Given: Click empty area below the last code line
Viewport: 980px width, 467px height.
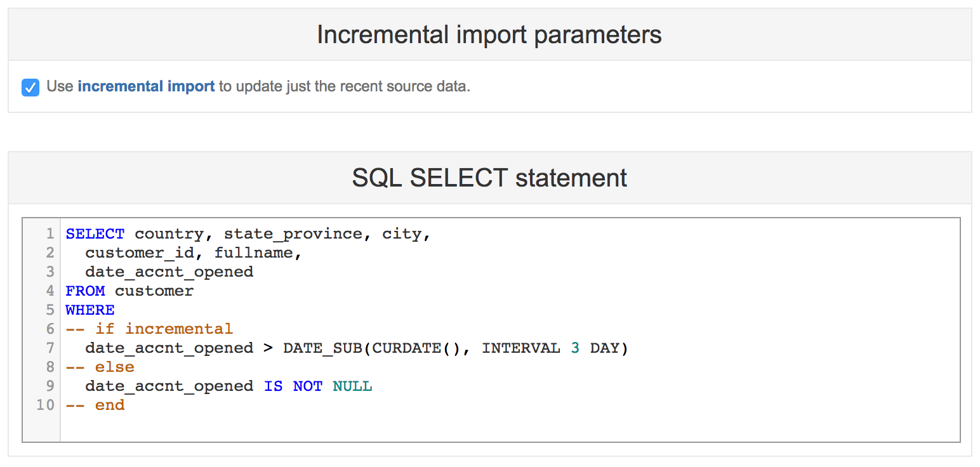Looking at the screenshot, I should (508, 426).
